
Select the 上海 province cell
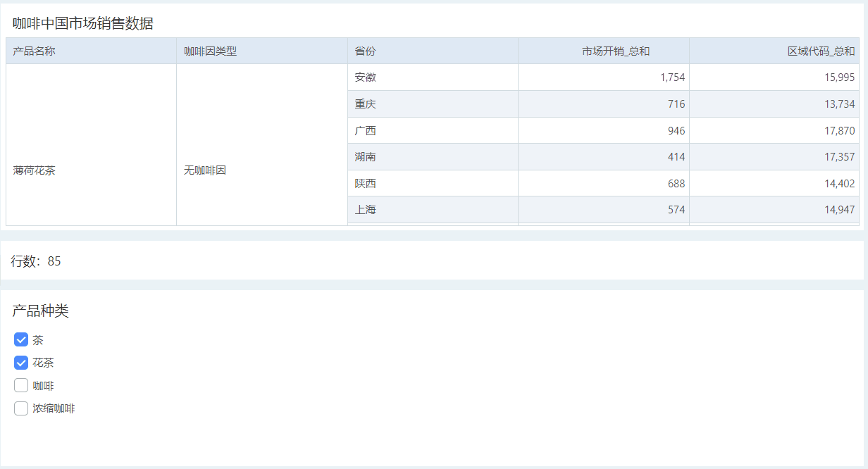(x=433, y=210)
